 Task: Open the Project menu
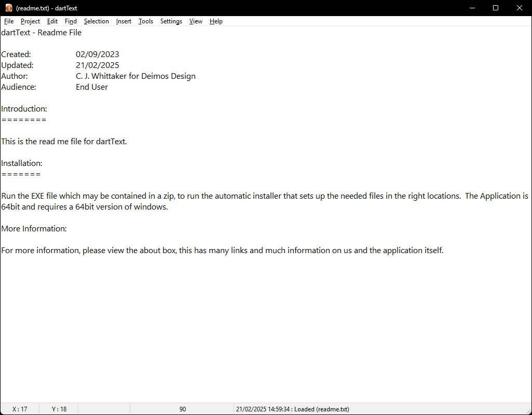click(30, 21)
